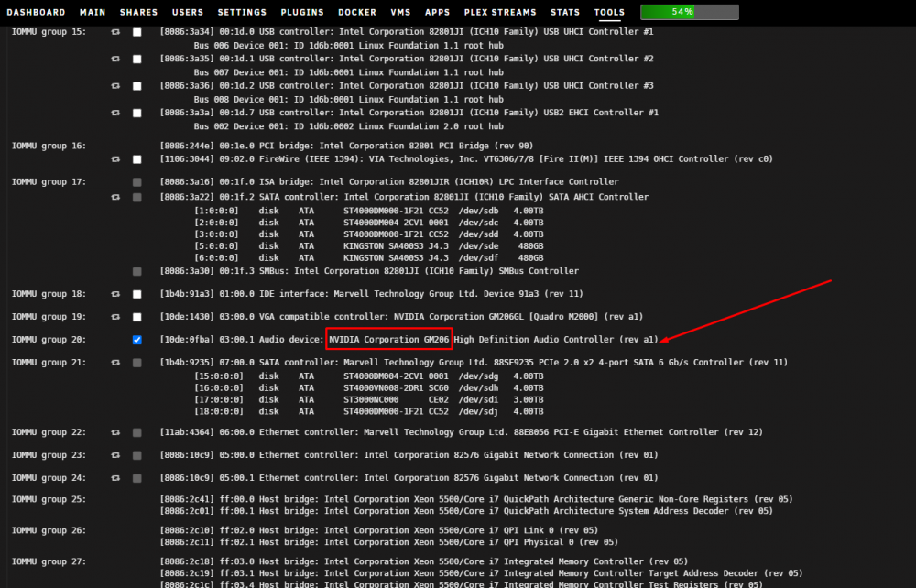The width and height of the screenshot is (916, 588).
Task: Open the Stats page
Action: coord(565,12)
